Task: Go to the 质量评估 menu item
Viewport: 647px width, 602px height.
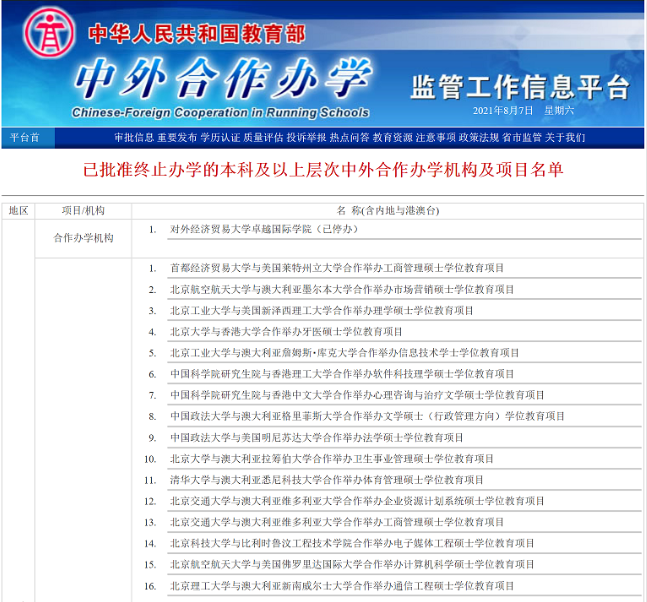Action: pos(263,137)
